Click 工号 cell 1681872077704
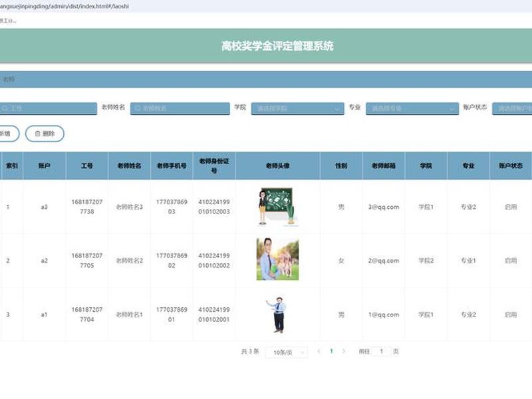Screen dimensions: 532x399 [87, 315]
